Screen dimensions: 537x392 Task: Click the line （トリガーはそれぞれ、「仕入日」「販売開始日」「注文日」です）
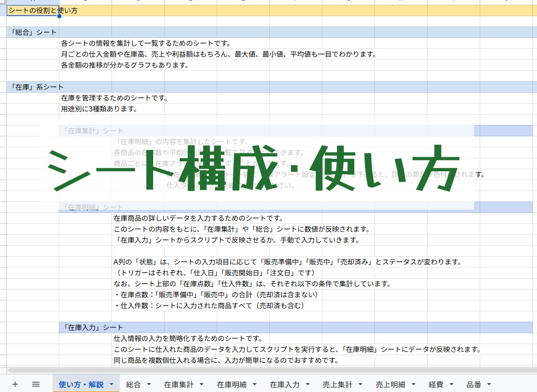point(215,273)
